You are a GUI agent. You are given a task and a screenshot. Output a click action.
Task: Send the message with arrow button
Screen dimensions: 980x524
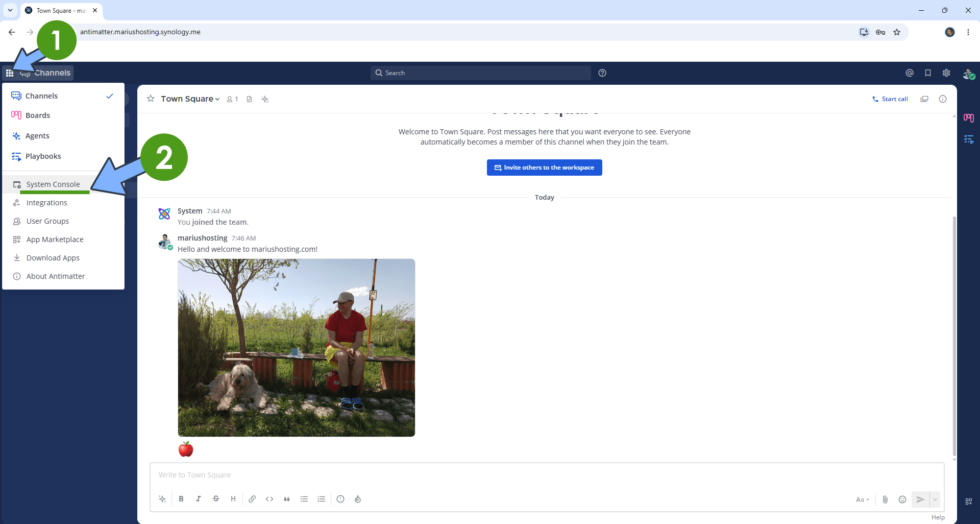(920, 499)
